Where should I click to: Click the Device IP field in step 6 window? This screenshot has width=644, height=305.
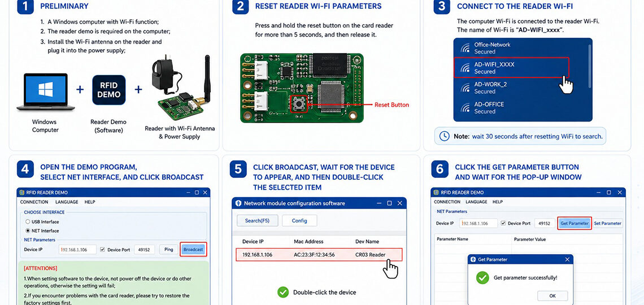pyautogui.click(x=478, y=223)
